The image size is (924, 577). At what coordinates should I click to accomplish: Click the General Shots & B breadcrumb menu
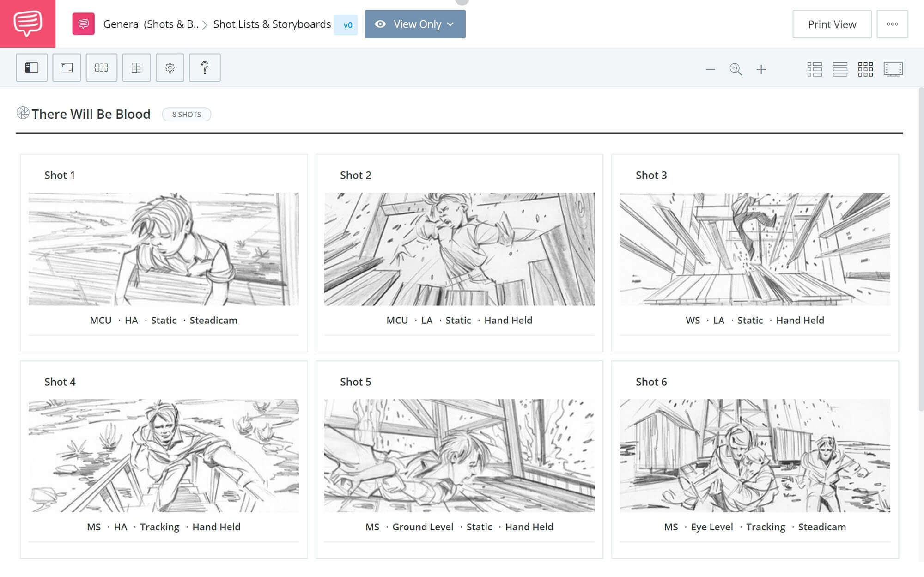point(151,24)
